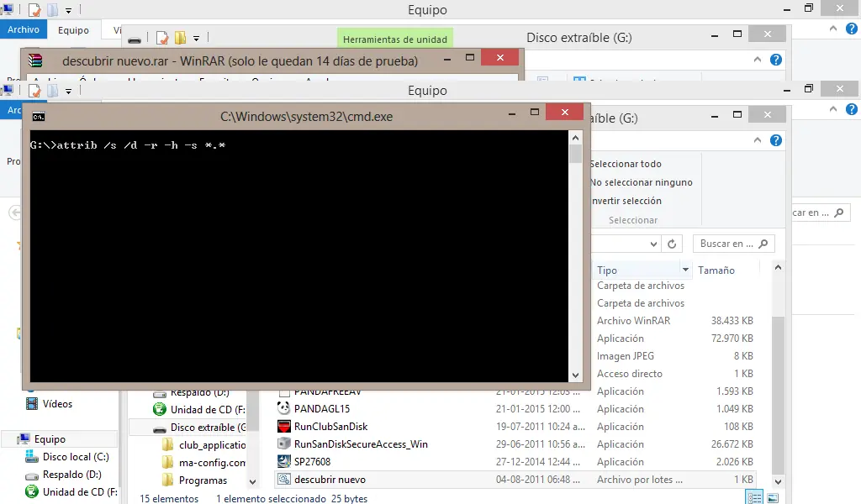Click the WinRAR title bar icon
This screenshot has height=504, width=861.
pos(35,60)
